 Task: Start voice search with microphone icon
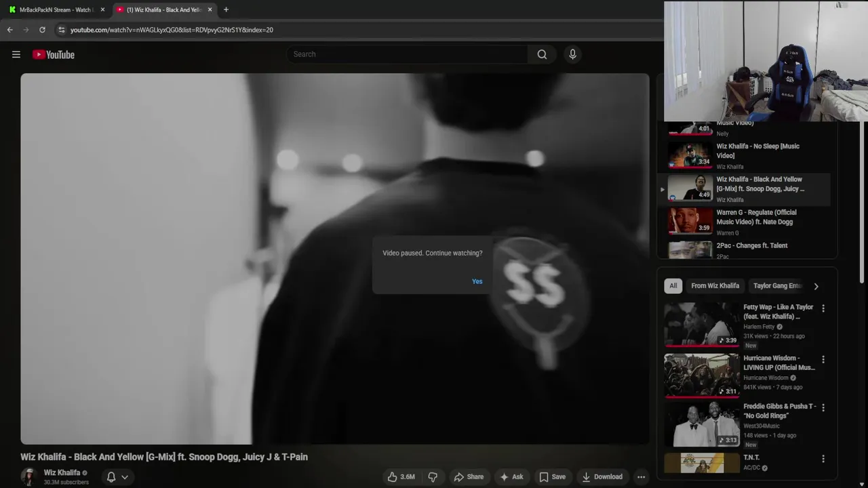(572, 54)
